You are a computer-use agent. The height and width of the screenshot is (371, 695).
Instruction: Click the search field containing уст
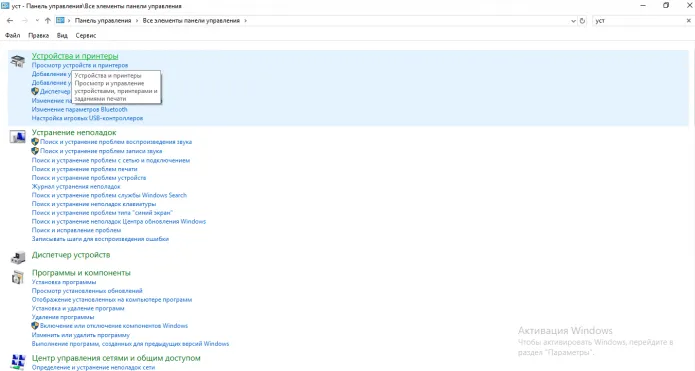638,21
